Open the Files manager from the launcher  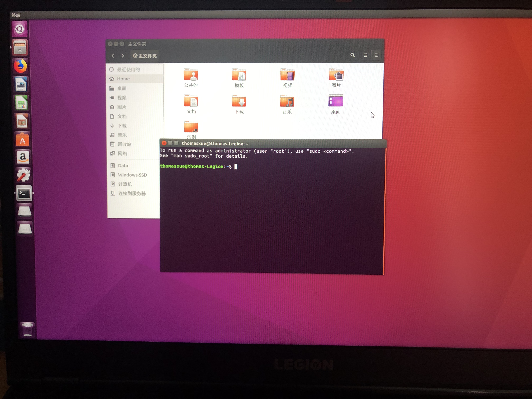(20, 48)
